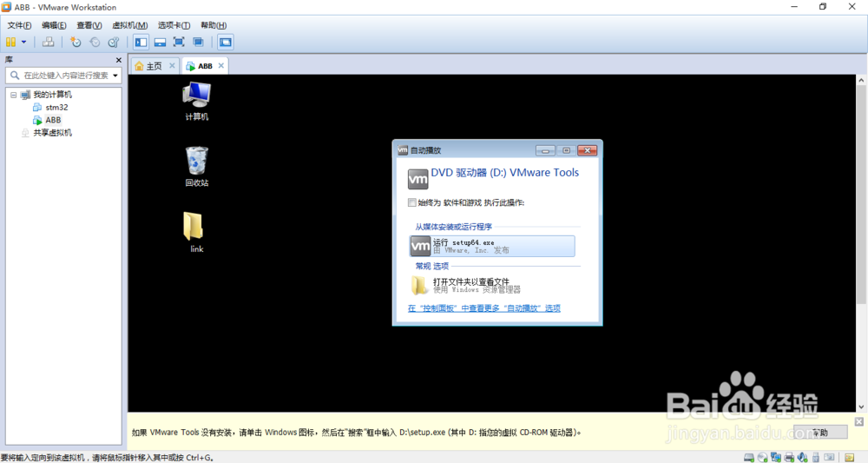Click maximize on the 自动播放 dialog

click(x=566, y=150)
